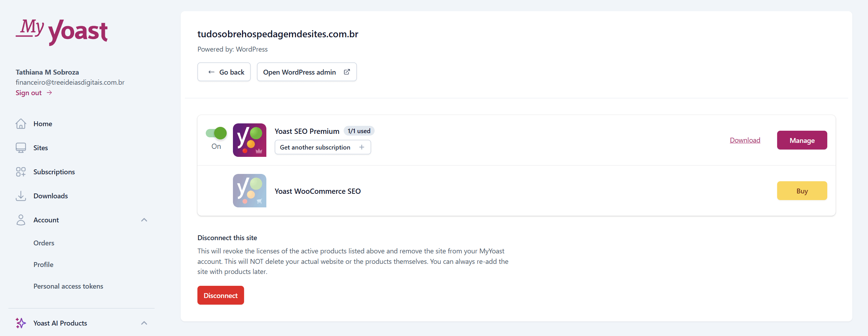The image size is (868, 336).
Task: Click the Disconnect this site heading
Action: tap(227, 238)
